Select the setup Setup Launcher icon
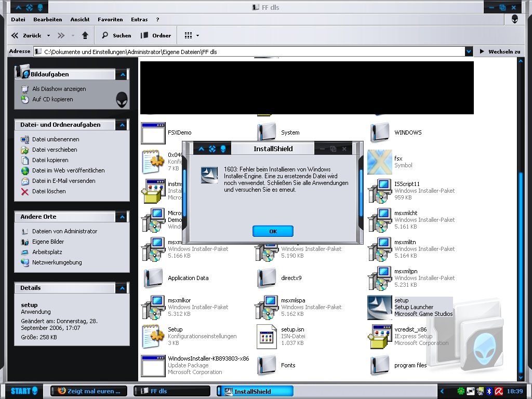 379,308
